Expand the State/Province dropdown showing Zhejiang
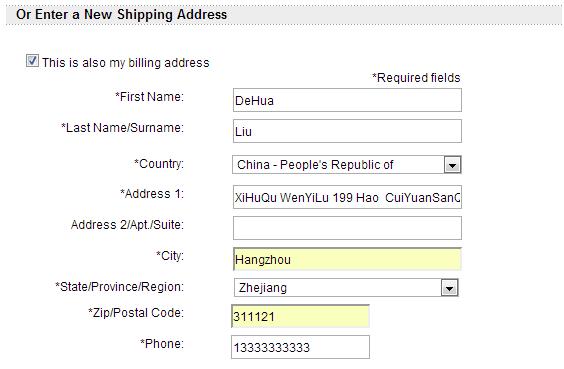 coord(346,288)
